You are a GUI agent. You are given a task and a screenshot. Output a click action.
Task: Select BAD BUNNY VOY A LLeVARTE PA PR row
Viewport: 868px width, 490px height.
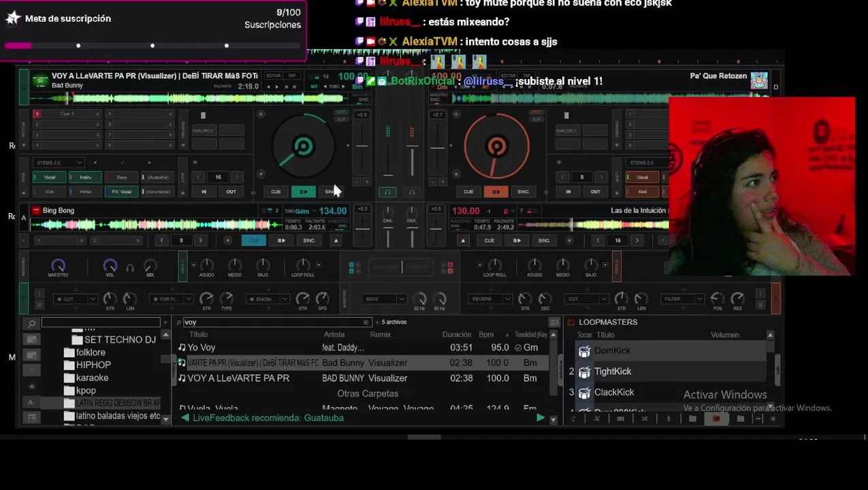pos(362,378)
